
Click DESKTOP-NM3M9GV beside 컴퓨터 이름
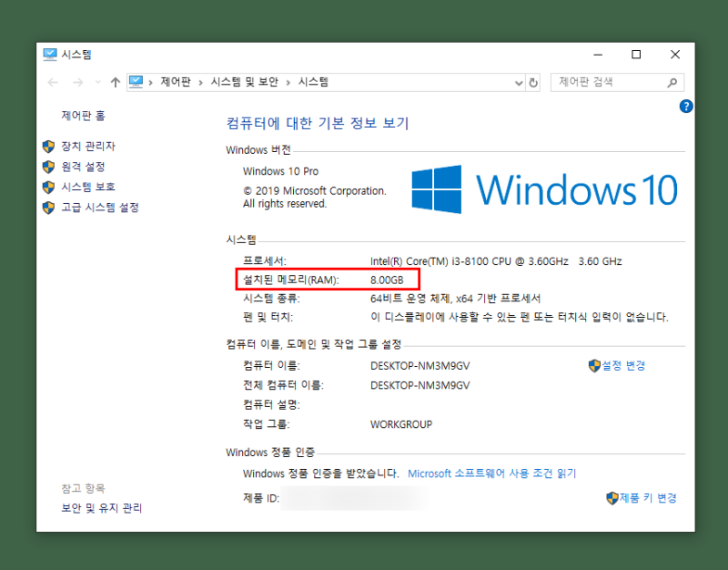(x=420, y=366)
